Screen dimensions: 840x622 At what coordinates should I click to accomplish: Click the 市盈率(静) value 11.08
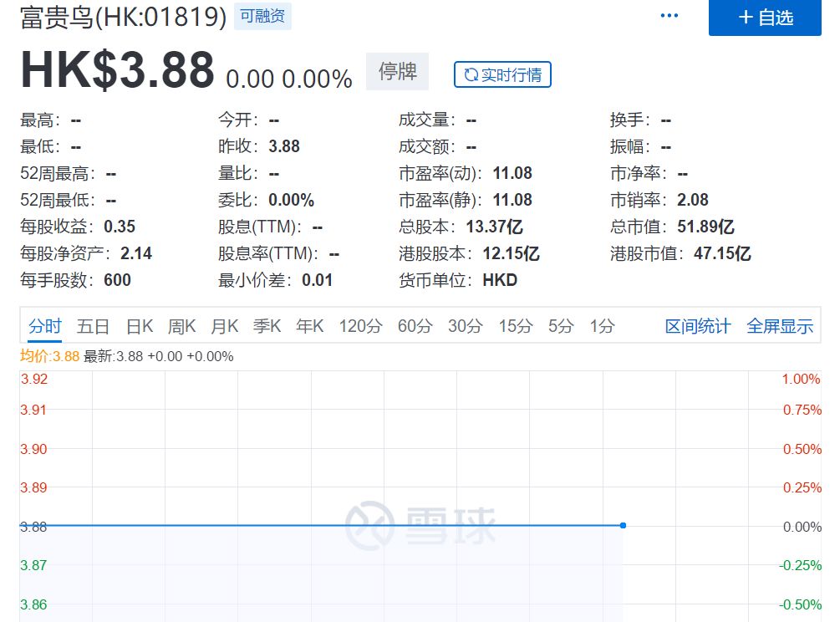(x=512, y=200)
